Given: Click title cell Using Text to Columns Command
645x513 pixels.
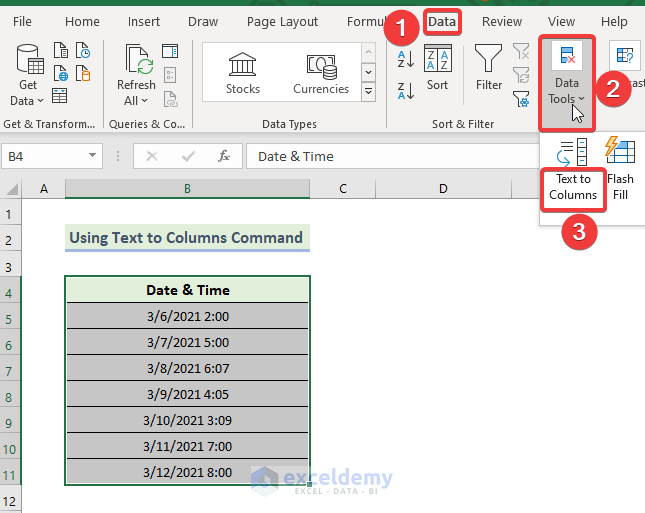Looking at the screenshot, I should click(187, 238).
